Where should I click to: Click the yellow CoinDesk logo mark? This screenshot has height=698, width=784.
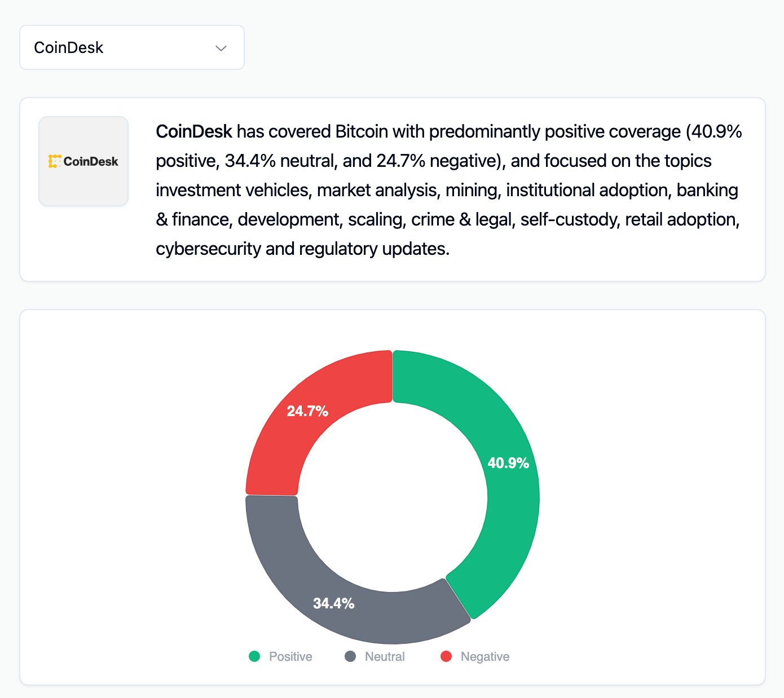54,161
